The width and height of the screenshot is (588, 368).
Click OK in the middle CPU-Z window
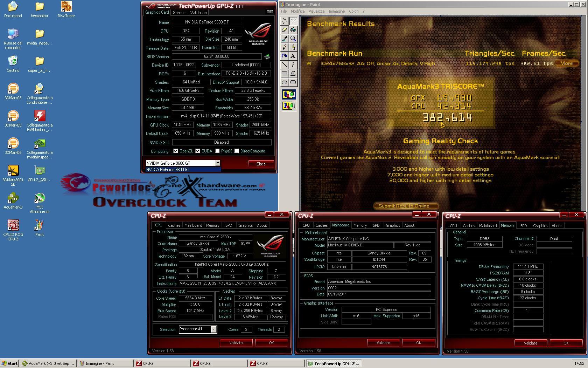(419, 343)
